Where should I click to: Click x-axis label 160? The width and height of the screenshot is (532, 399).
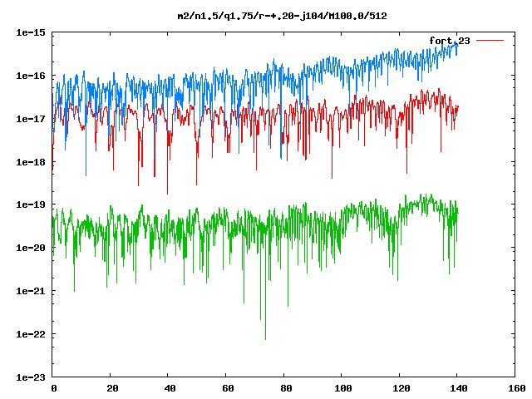coord(517,388)
